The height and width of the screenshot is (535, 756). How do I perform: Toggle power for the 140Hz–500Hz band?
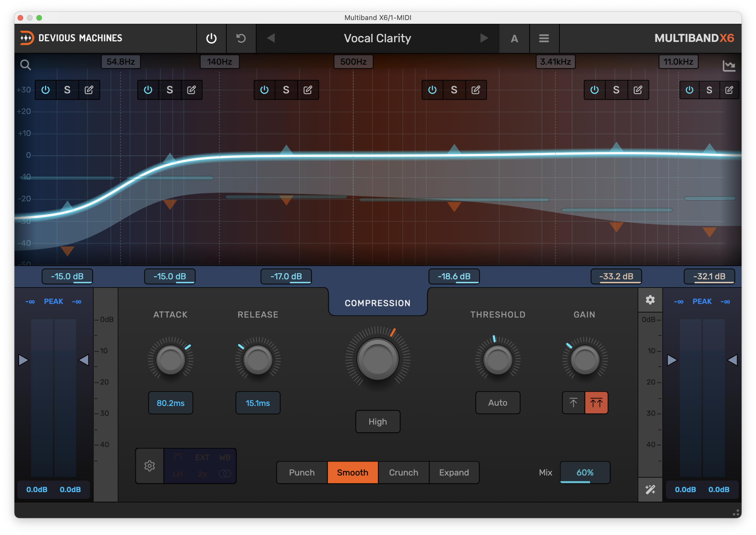click(x=264, y=90)
